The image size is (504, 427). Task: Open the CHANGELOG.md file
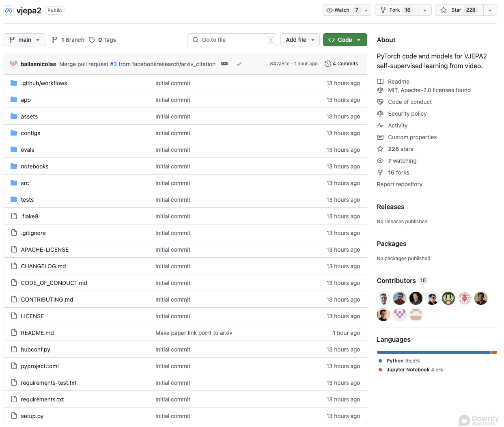pos(43,266)
